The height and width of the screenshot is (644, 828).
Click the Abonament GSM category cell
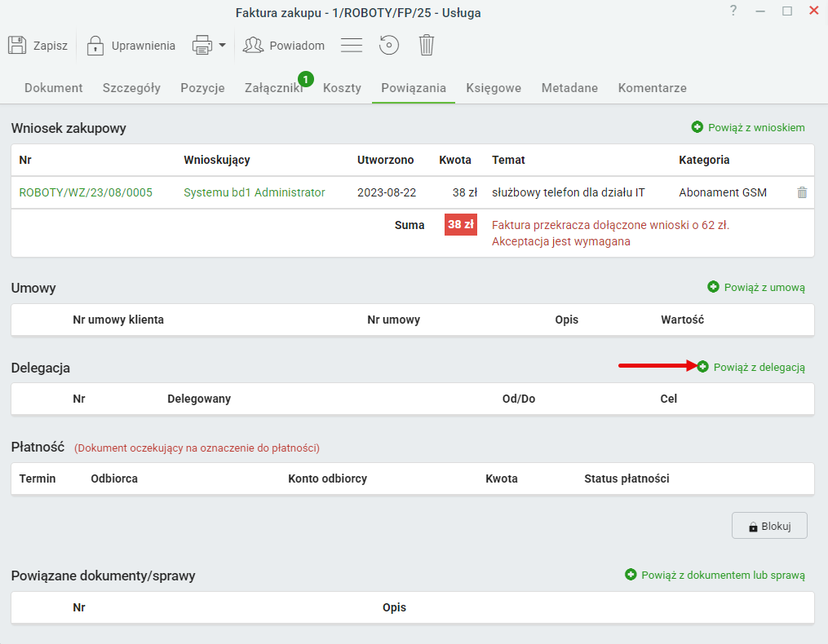tap(723, 192)
